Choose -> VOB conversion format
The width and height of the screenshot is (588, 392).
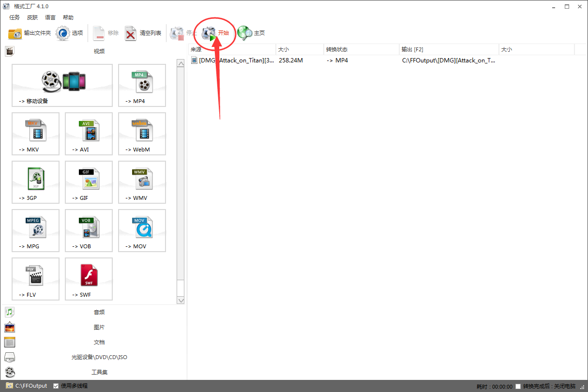point(89,230)
